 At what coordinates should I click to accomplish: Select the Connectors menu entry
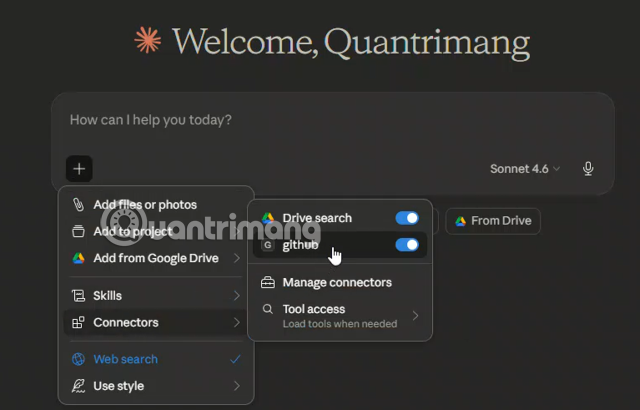(x=126, y=323)
